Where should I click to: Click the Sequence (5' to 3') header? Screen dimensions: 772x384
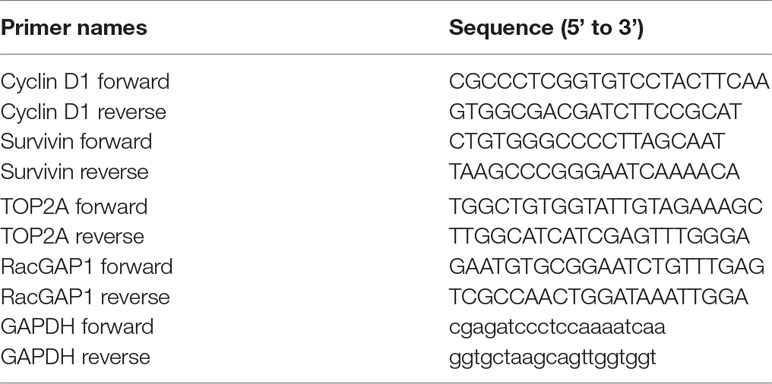point(546,29)
